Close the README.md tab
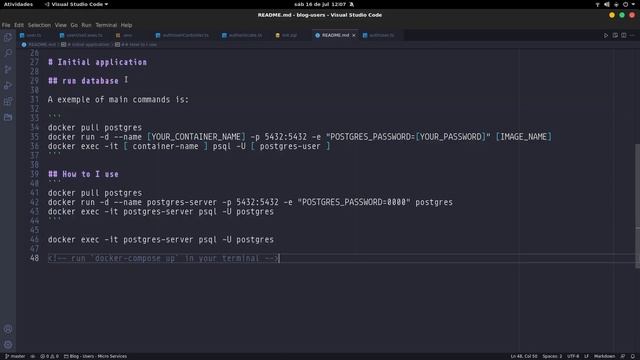The height and width of the screenshot is (360, 640). click(x=354, y=36)
